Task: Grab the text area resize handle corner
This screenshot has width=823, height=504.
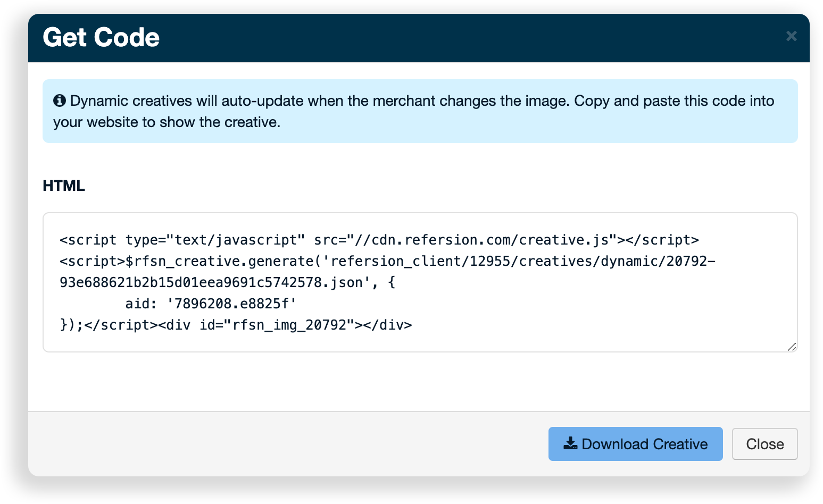Action: pyautogui.click(x=792, y=347)
